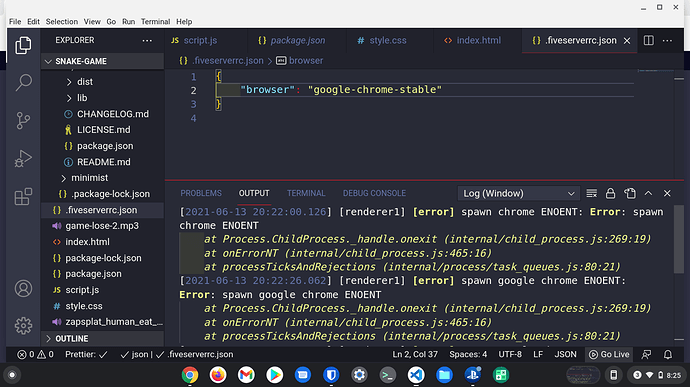Click the Prettier status bar item

tap(86, 354)
